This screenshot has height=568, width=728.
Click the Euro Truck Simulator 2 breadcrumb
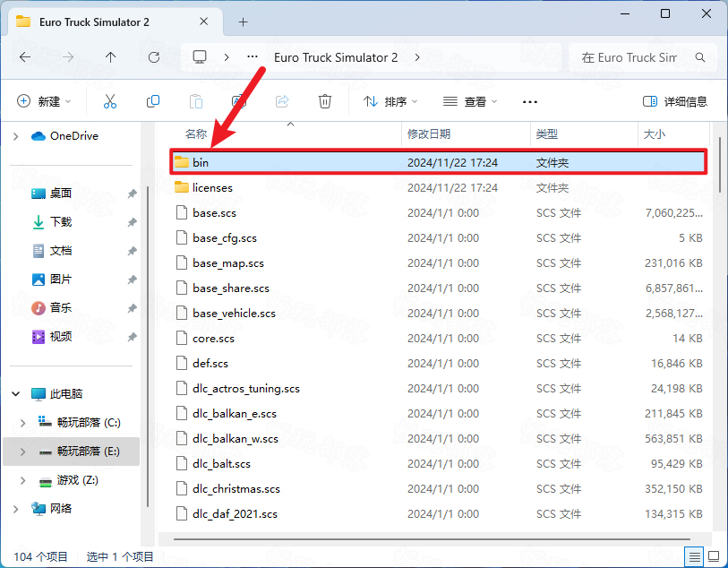pos(336,57)
